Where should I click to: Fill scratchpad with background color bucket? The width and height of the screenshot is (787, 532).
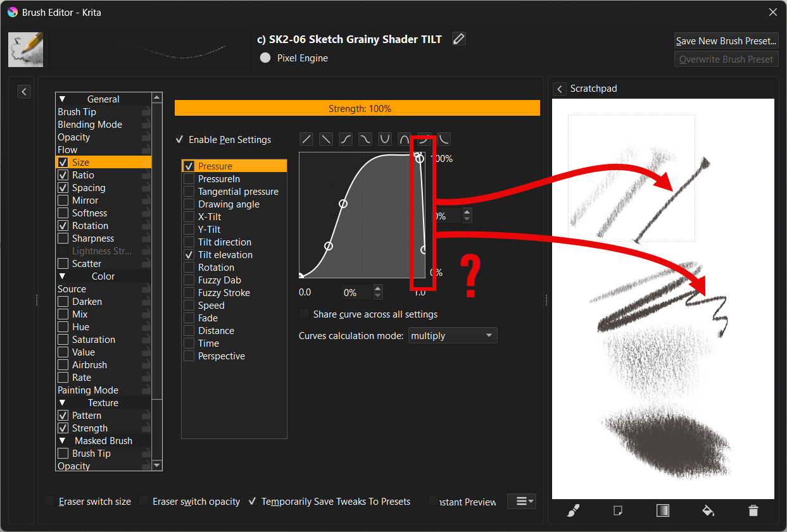click(708, 510)
